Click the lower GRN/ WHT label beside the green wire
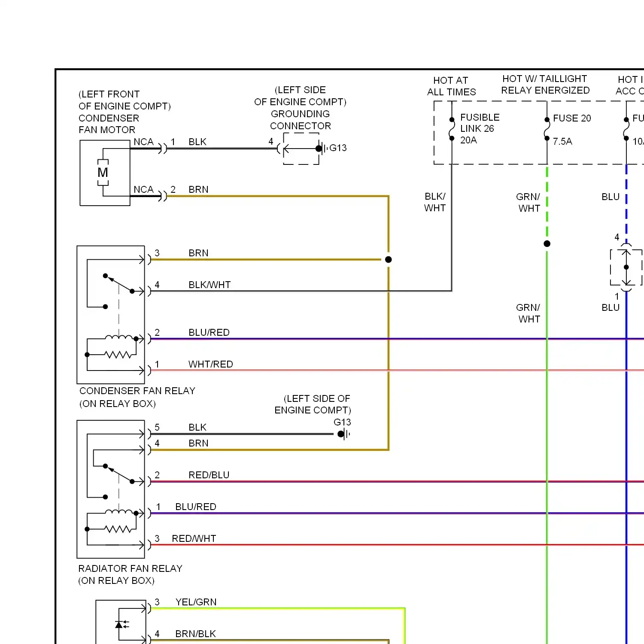The width and height of the screenshot is (644, 644). (528, 313)
